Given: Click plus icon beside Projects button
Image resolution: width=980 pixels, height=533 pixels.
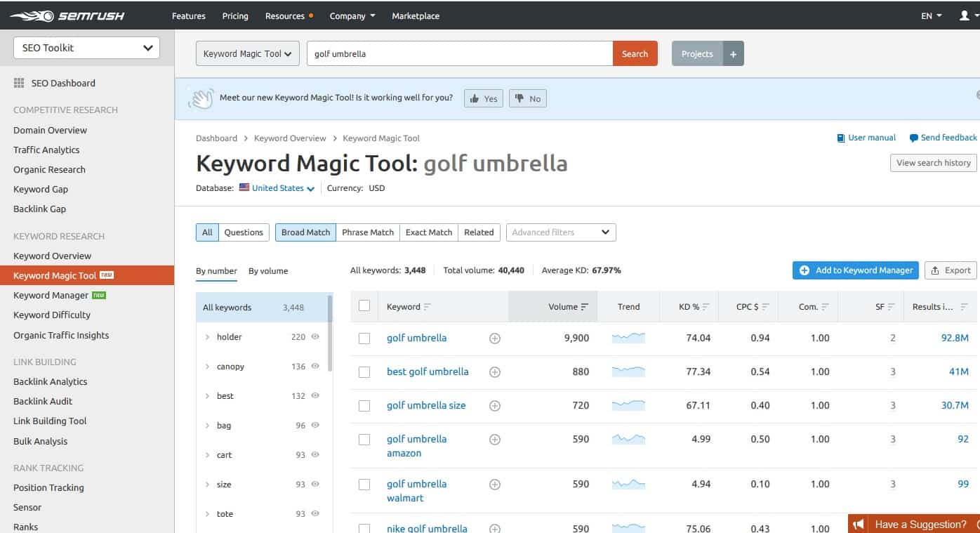Looking at the screenshot, I should (x=733, y=54).
